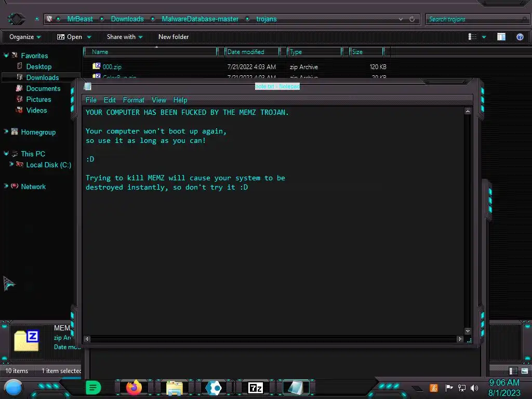Screen dimensions: 532x399
Task: Open the File menu in Notepad
Action: tap(90, 100)
